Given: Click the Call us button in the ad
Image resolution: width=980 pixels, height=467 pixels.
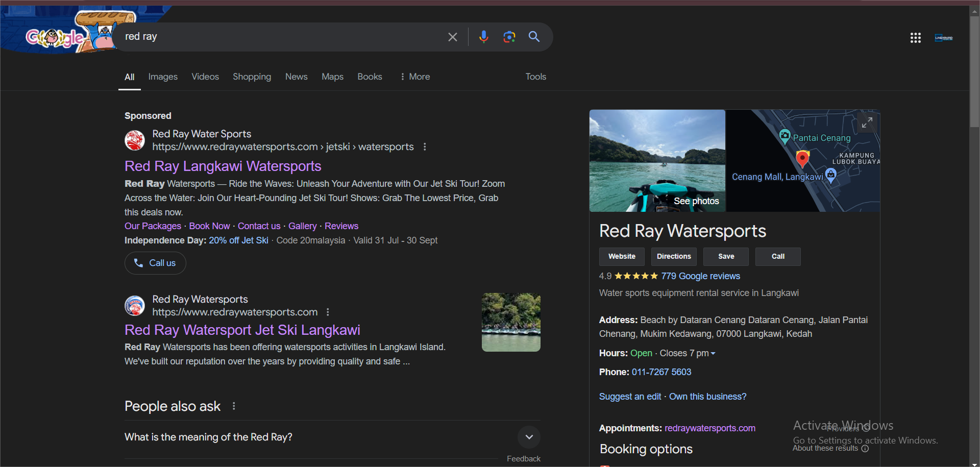Looking at the screenshot, I should tap(155, 263).
